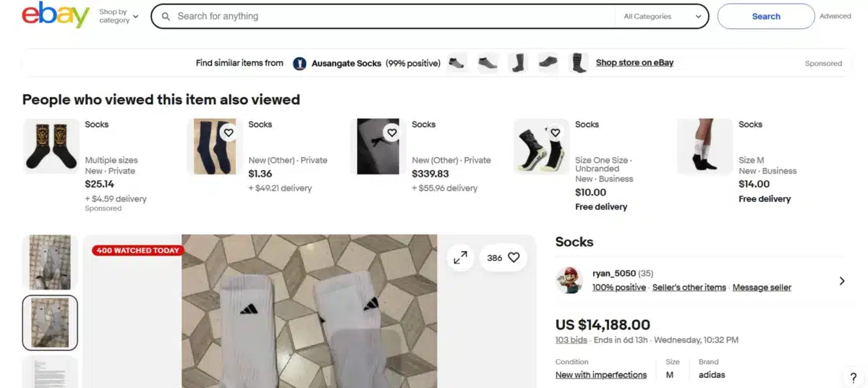Open the All Categories dropdown
868x388 pixels.
pyautogui.click(x=663, y=16)
